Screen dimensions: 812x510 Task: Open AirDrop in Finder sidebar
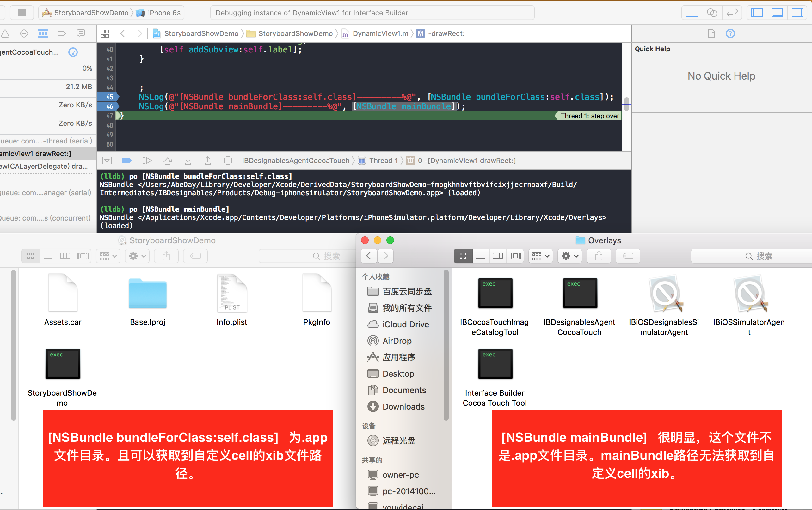390,340
